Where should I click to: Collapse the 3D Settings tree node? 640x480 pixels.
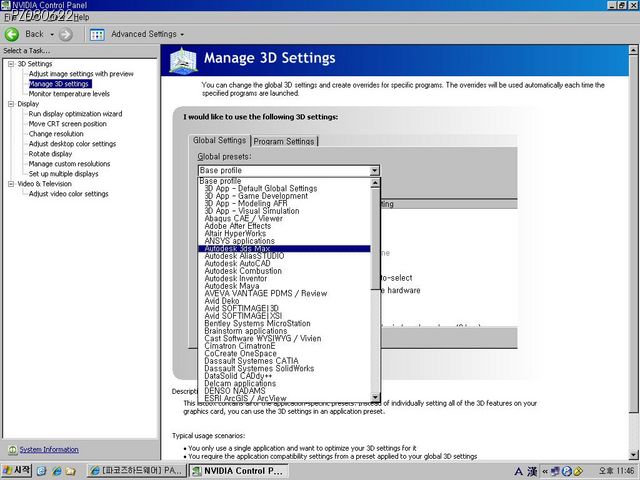tap(11, 64)
